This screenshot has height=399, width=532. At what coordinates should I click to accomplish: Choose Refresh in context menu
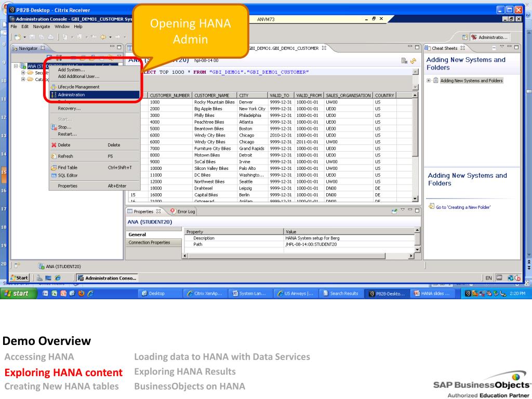(x=65, y=156)
